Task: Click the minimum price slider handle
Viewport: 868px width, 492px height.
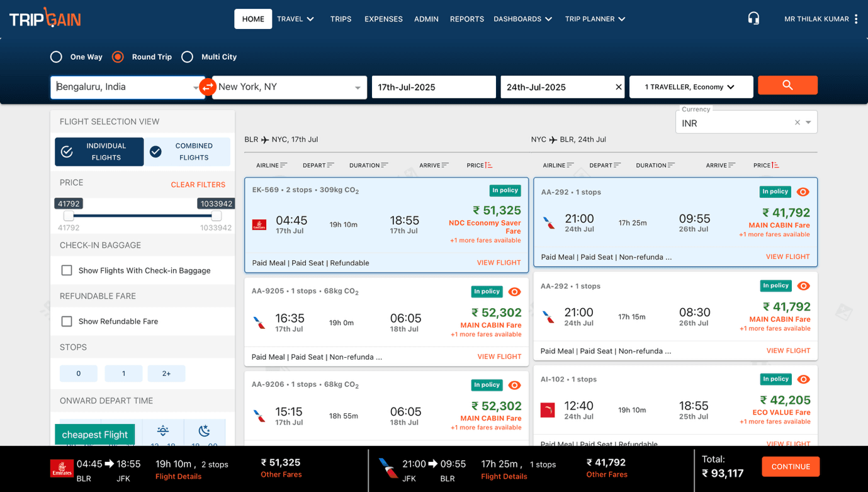Action: [69, 215]
